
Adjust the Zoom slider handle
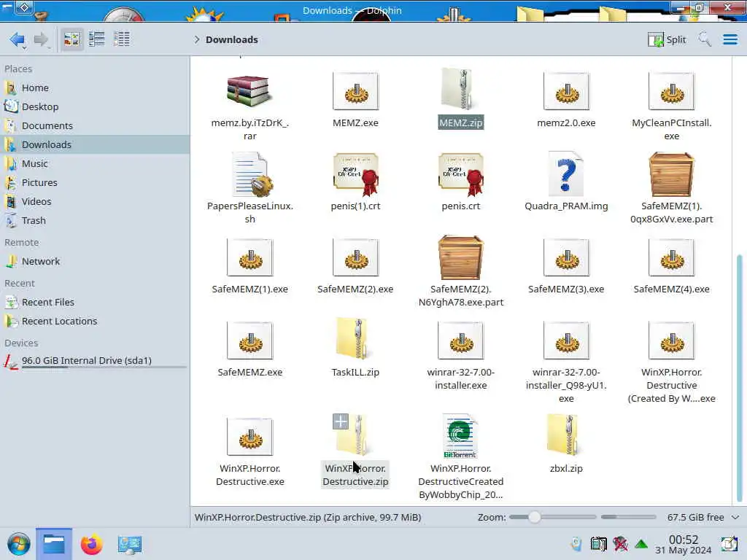[x=535, y=517]
